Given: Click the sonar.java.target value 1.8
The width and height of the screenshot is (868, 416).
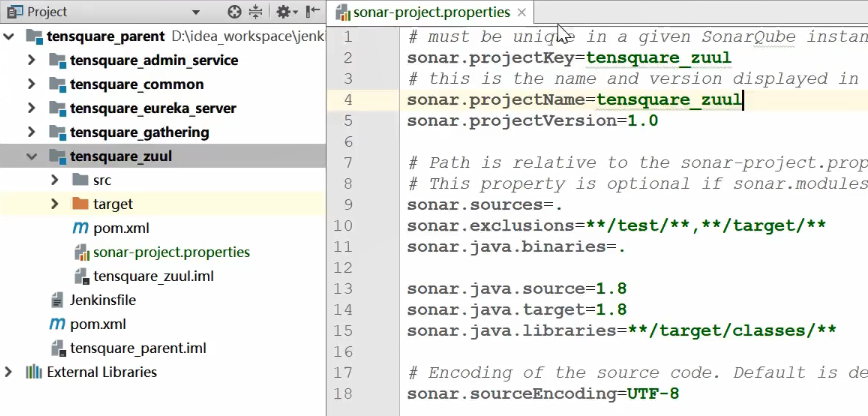Looking at the screenshot, I should point(611,310).
